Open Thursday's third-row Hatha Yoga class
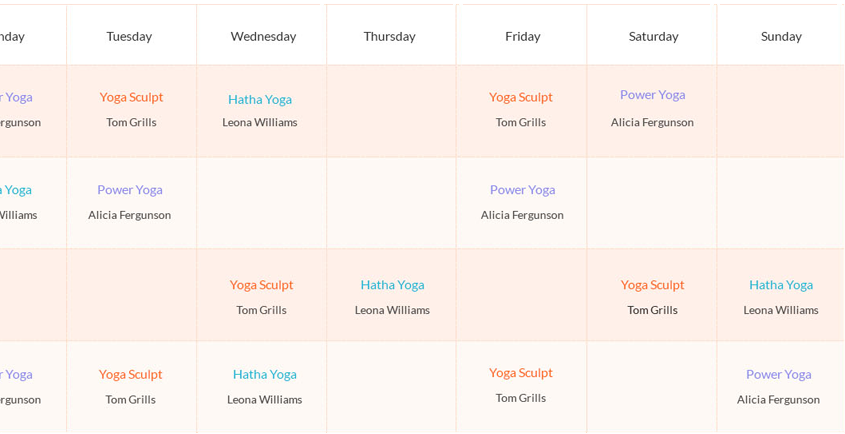 392,285
